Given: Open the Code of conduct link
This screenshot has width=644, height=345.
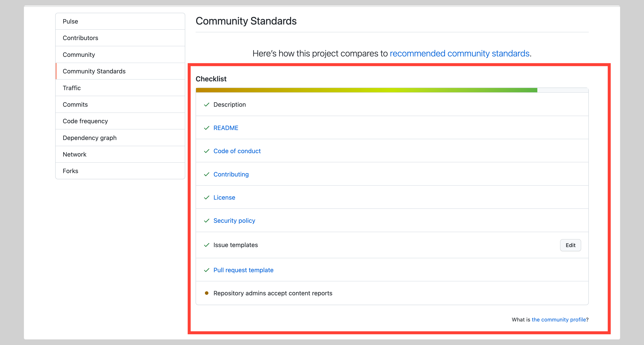Looking at the screenshot, I should [x=237, y=151].
